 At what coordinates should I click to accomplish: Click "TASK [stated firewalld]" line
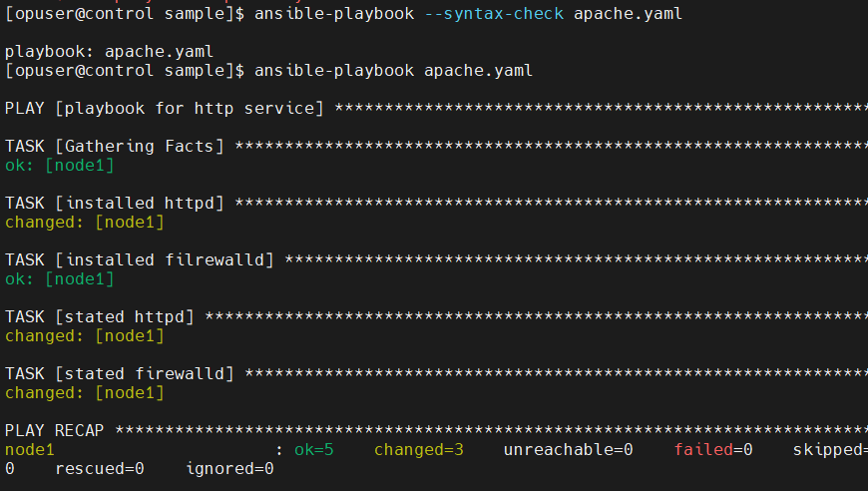[x=120, y=374]
